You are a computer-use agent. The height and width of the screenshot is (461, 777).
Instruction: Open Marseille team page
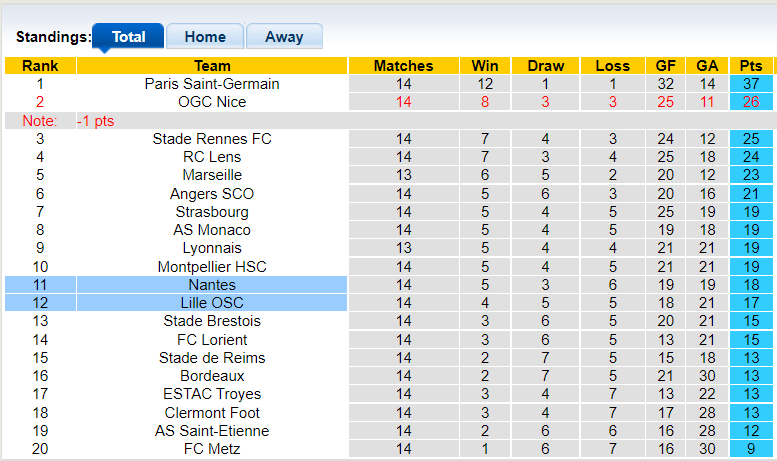pyautogui.click(x=212, y=175)
